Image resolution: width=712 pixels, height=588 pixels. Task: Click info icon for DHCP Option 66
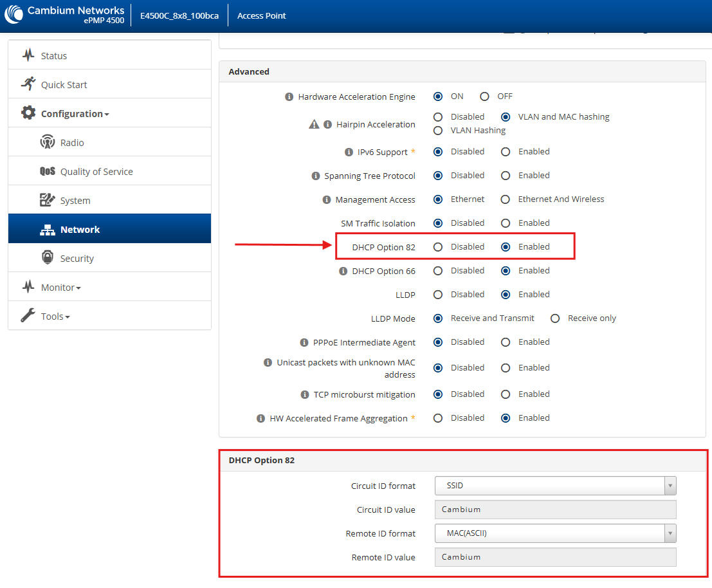coord(343,271)
